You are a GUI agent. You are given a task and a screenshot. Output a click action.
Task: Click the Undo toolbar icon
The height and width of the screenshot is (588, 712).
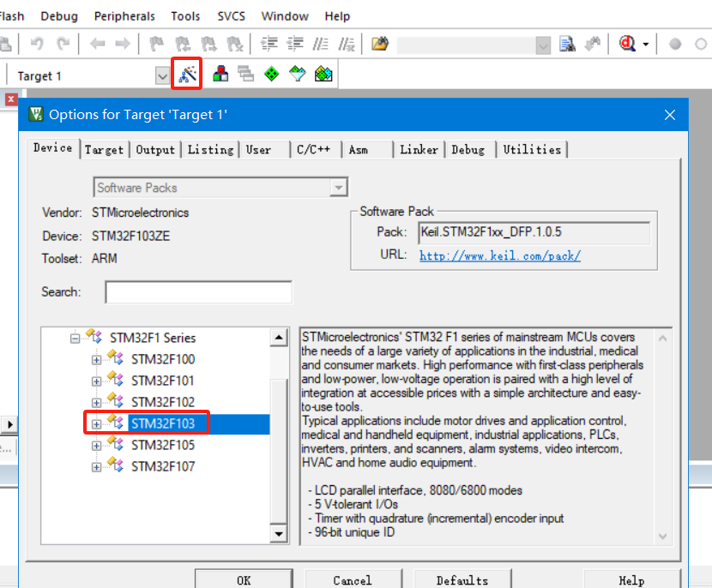pos(37,44)
